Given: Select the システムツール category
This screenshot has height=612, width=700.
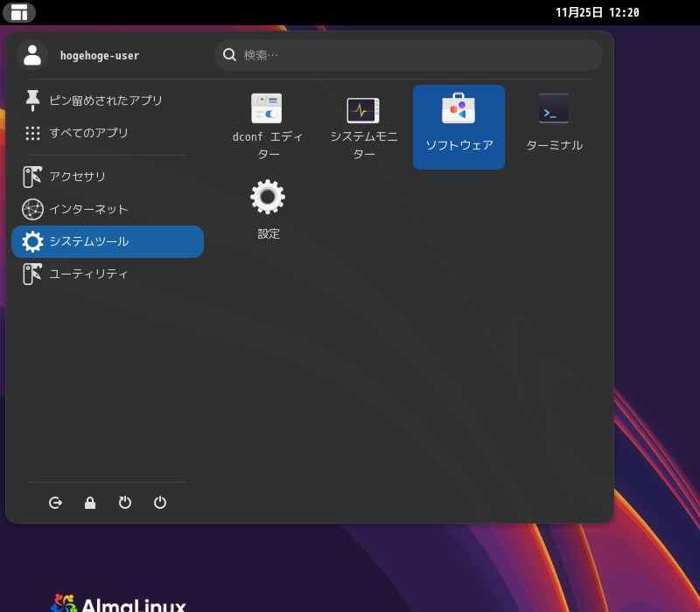Looking at the screenshot, I should [87, 241].
